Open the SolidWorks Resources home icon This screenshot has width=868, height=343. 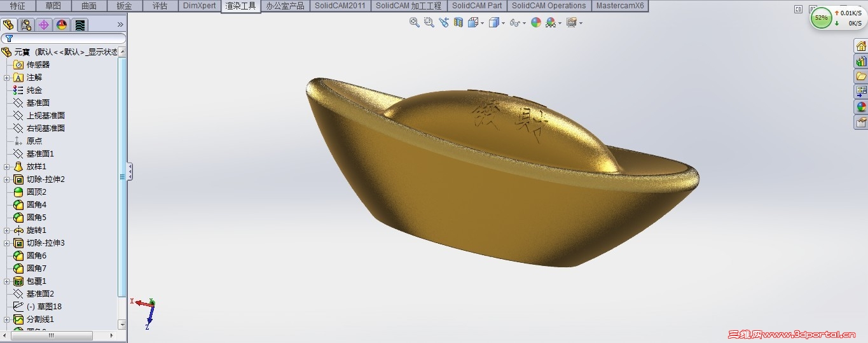pos(861,46)
